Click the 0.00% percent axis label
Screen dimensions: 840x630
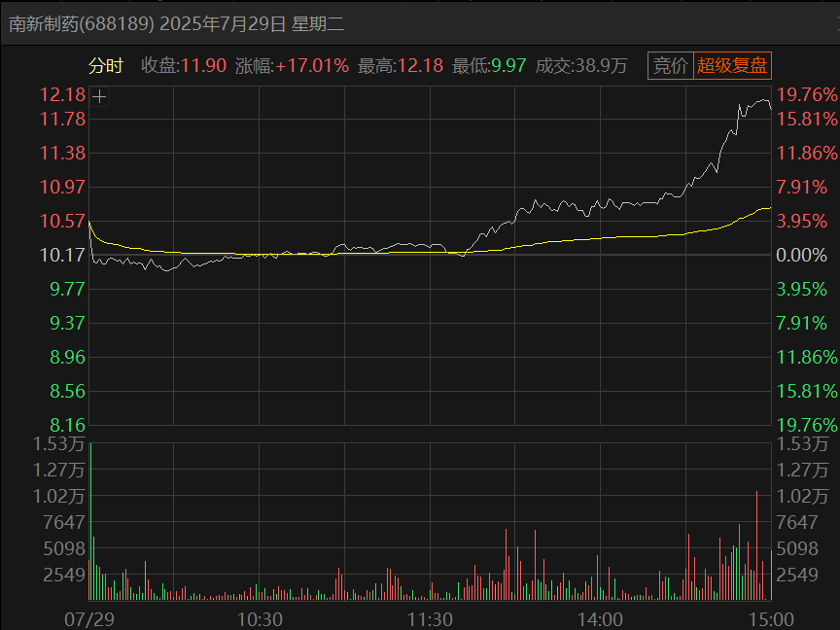coord(801,255)
